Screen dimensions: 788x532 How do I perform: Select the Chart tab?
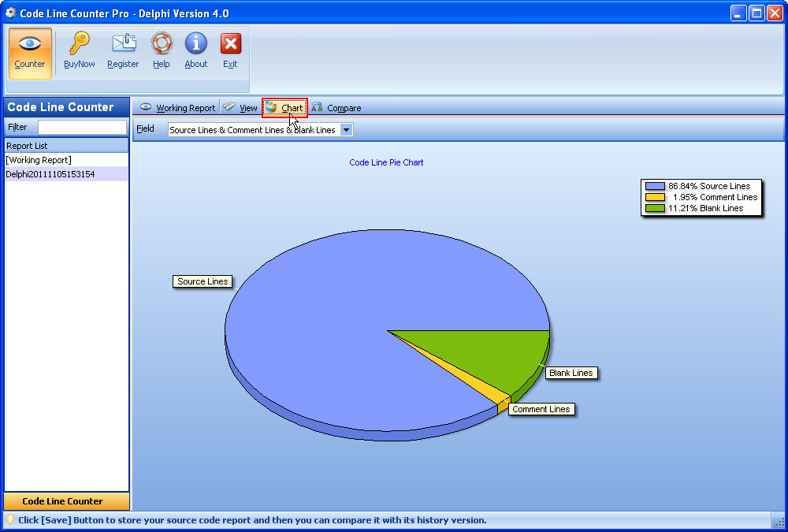(285, 108)
